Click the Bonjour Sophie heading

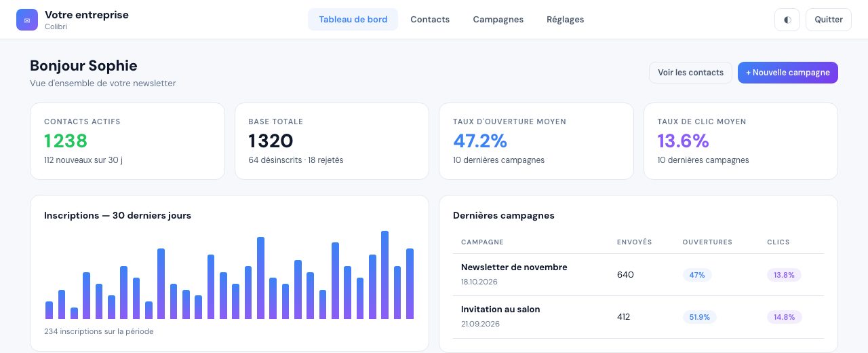(x=83, y=66)
